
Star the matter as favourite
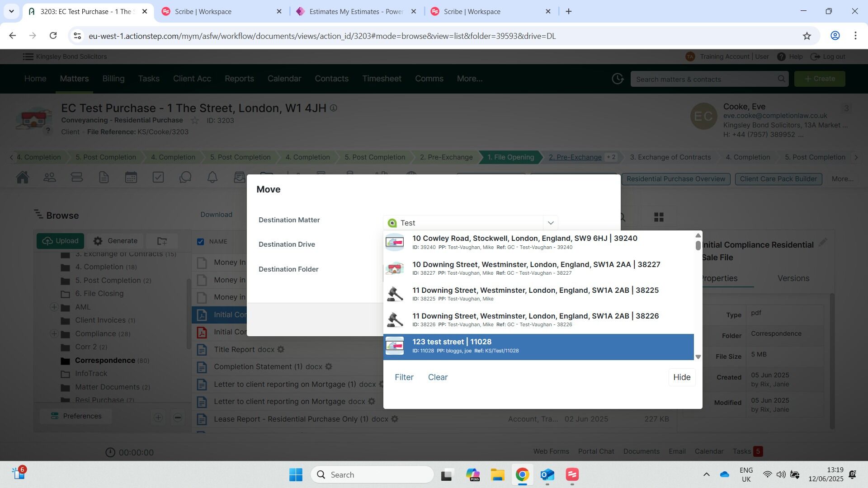[x=195, y=121]
